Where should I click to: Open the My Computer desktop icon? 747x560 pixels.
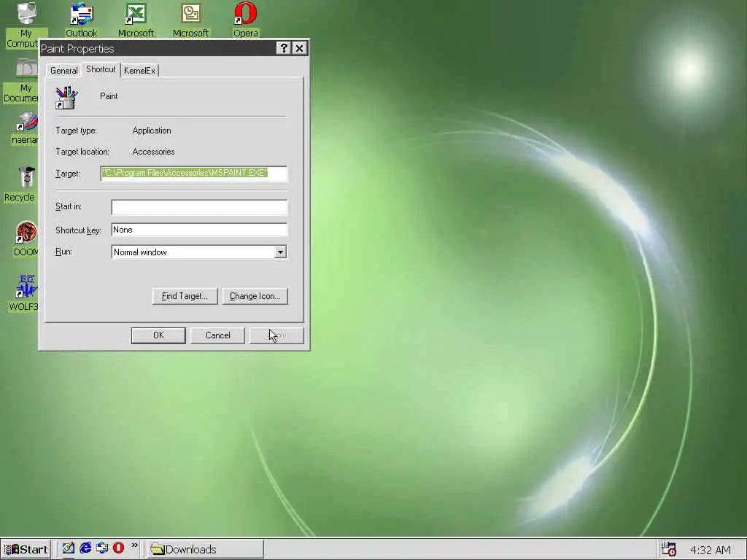[26, 24]
